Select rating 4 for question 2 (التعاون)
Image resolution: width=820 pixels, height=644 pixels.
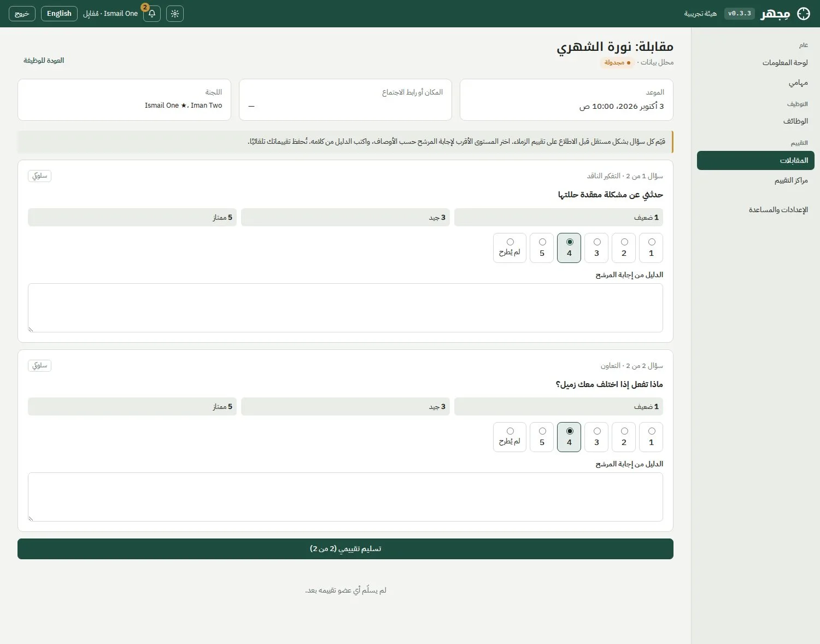tap(569, 437)
